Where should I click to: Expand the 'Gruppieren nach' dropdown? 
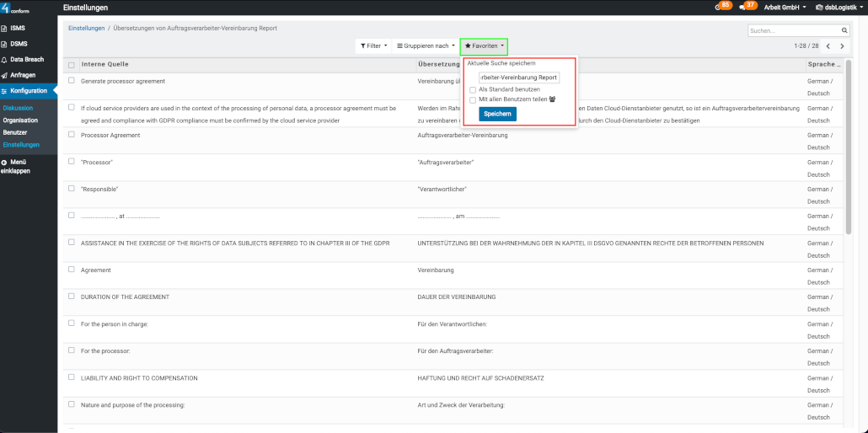[x=426, y=46]
